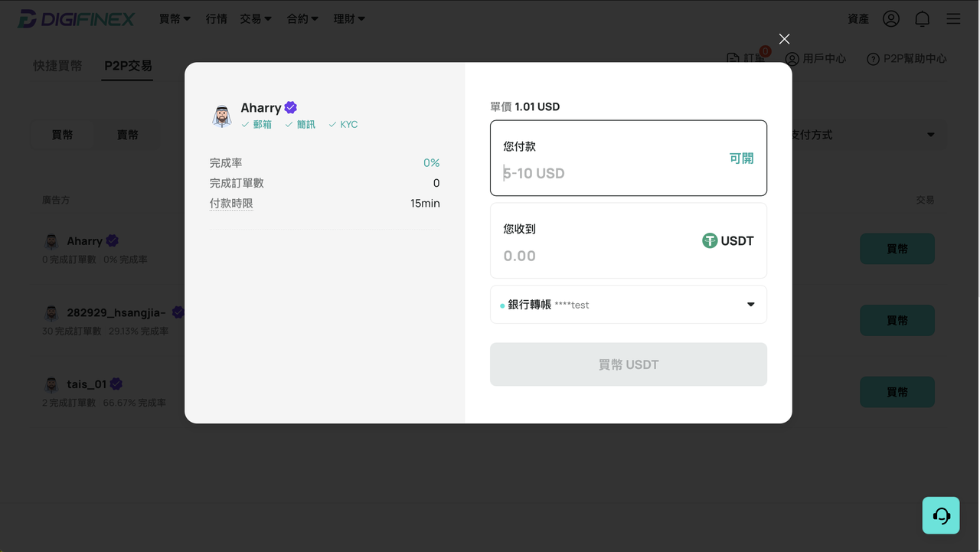This screenshot has width=980, height=552.
Task: Open customer support headset chat icon
Action: click(941, 515)
